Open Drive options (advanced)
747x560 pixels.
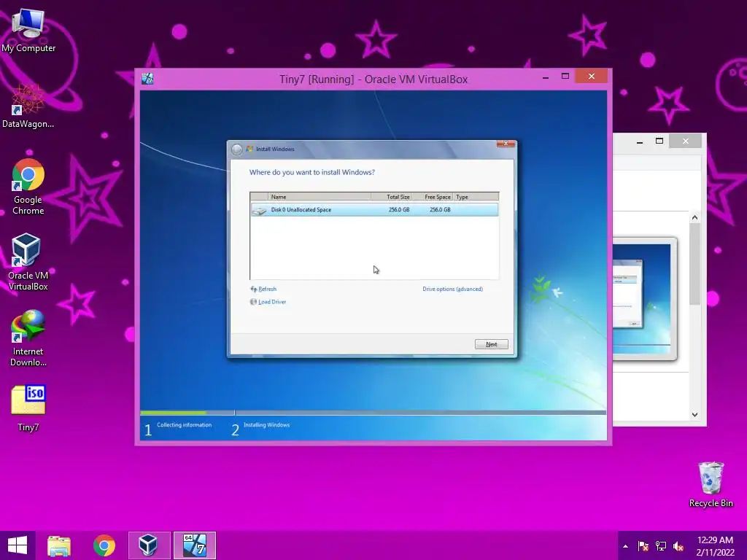pos(452,289)
